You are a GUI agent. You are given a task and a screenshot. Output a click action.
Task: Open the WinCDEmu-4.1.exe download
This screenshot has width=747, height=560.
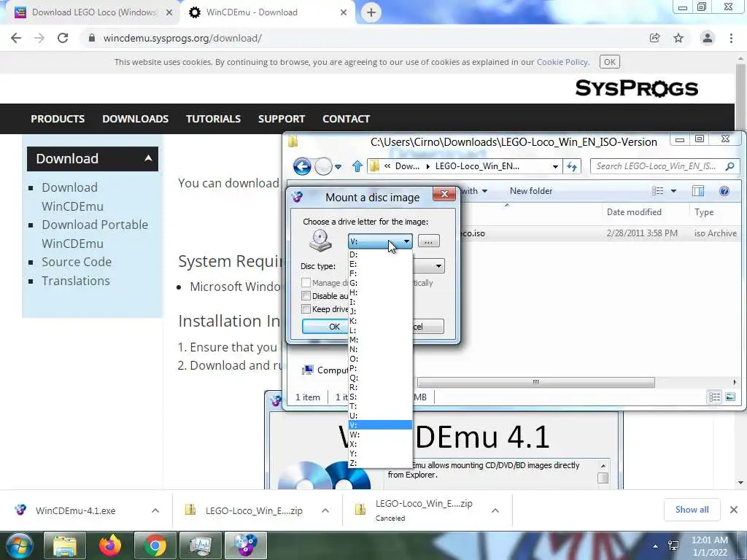pos(75,510)
